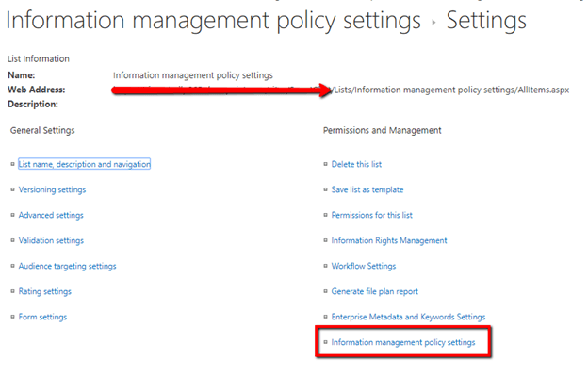The image size is (588, 376).
Task: Open Validation settings
Action: (x=51, y=240)
